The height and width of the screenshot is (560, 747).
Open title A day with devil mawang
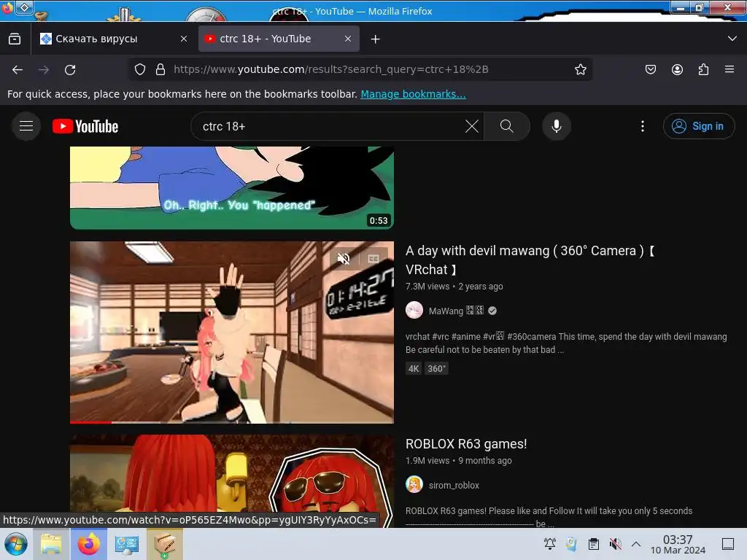point(530,260)
